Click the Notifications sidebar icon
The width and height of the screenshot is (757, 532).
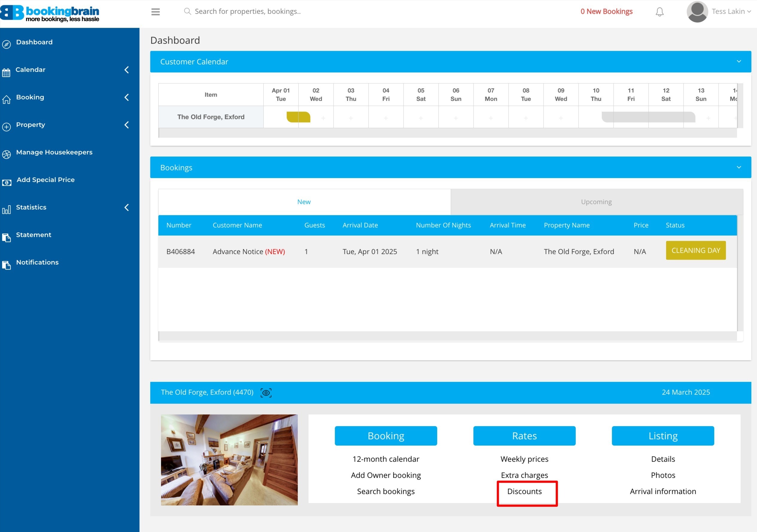(6, 265)
